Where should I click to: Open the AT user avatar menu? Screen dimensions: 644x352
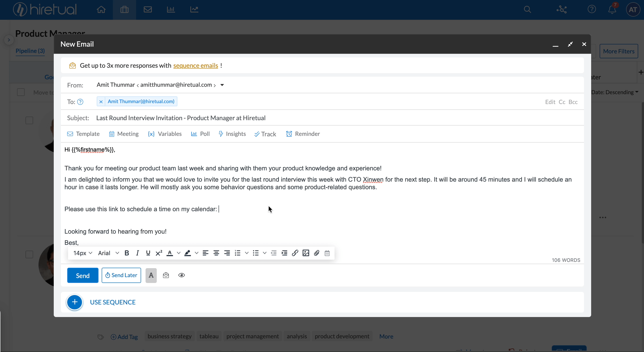click(x=633, y=9)
